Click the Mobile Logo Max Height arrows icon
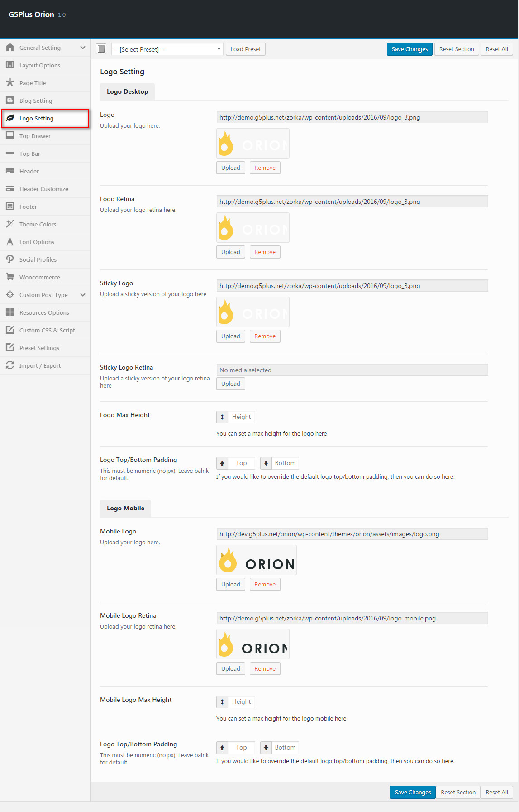This screenshot has width=519, height=812. pos(222,702)
